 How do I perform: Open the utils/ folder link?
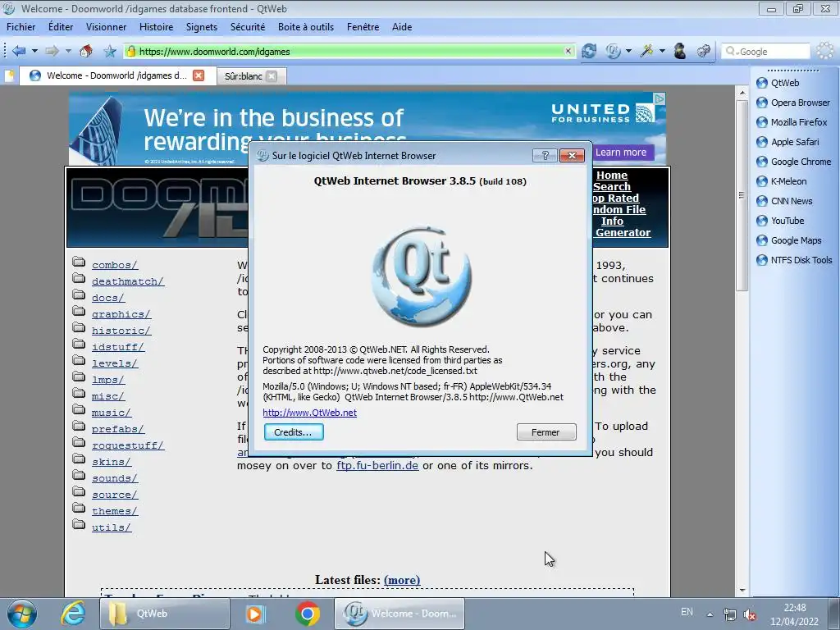click(x=112, y=527)
